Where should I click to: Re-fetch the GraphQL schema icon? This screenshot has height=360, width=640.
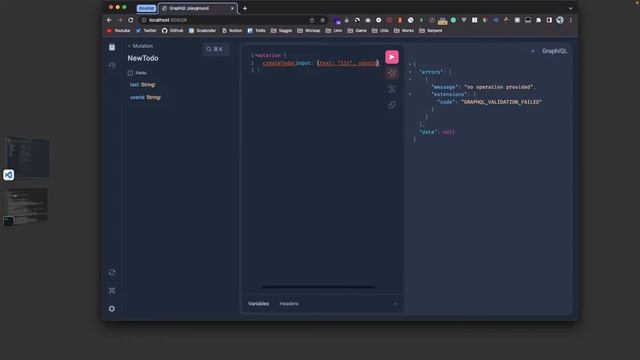point(112,273)
